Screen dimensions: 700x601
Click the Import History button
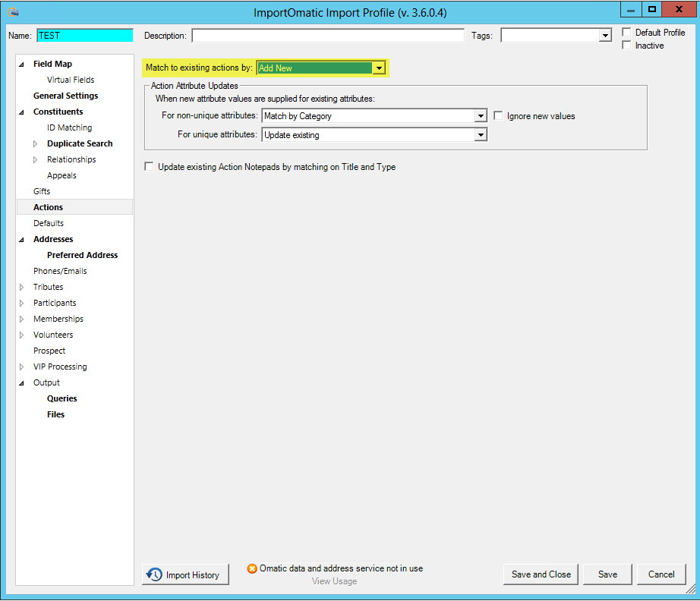click(185, 574)
